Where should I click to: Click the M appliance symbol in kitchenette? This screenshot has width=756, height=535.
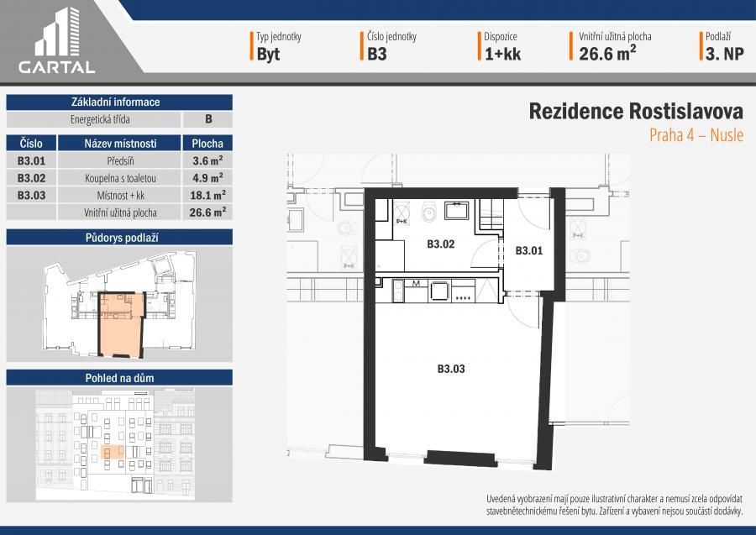(x=417, y=285)
